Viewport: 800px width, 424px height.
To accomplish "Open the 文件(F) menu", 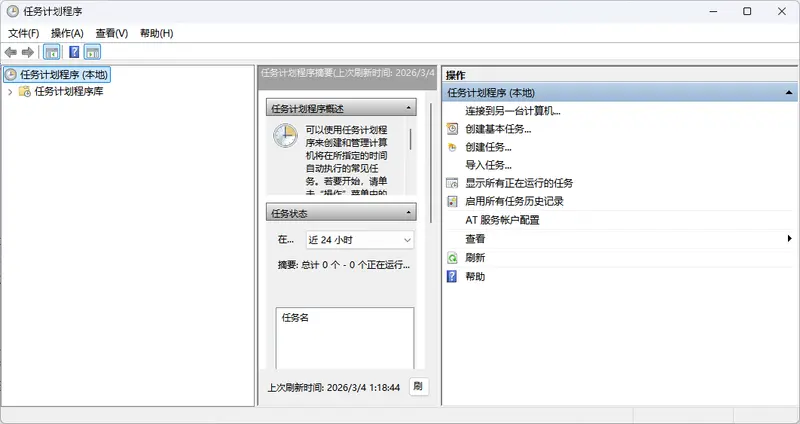I will point(23,34).
